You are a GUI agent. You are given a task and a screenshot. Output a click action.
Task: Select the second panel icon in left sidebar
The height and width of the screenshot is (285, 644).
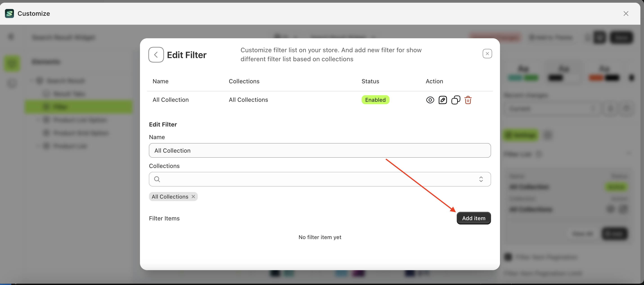12,83
